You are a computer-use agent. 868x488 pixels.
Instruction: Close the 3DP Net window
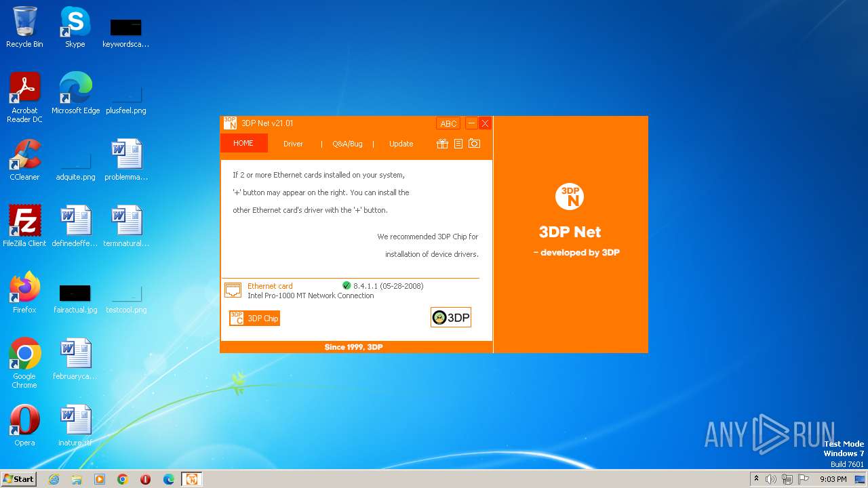(x=485, y=123)
